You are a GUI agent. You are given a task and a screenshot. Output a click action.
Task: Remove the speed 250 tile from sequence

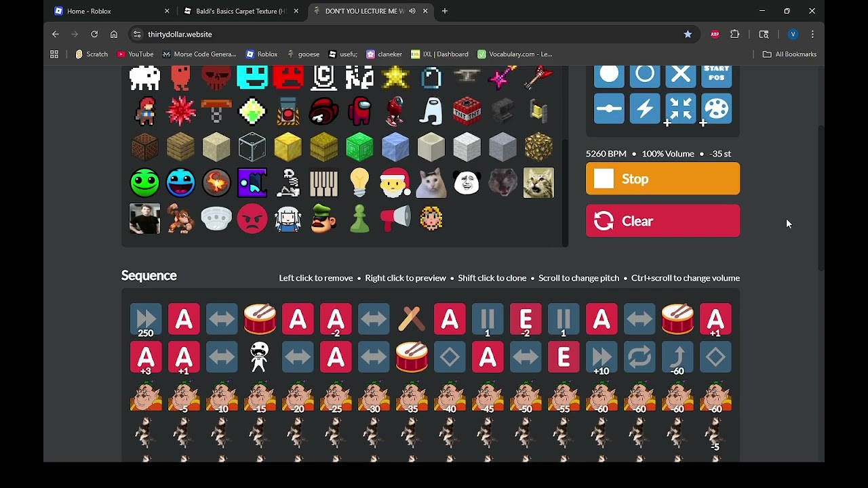click(x=146, y=320)
